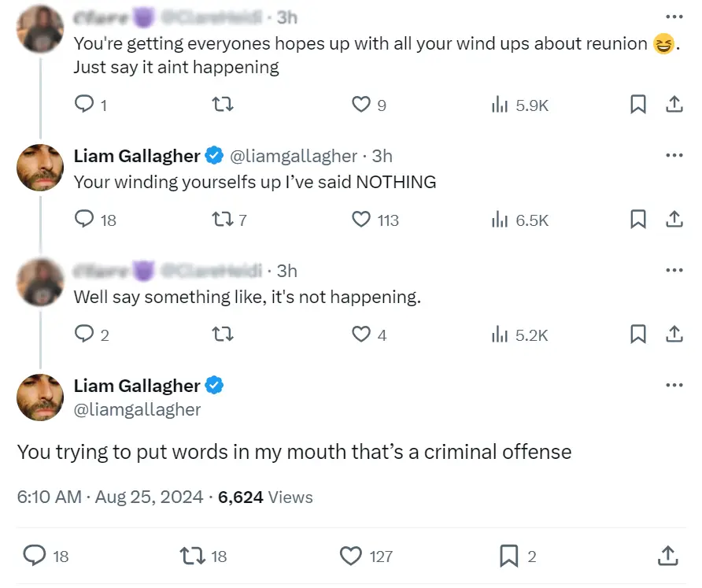Bookmark Liam Gallagher's 'NOTHING' reply
Image resolution: width=702 pixels, height=588 pixels.
(638, 220)
